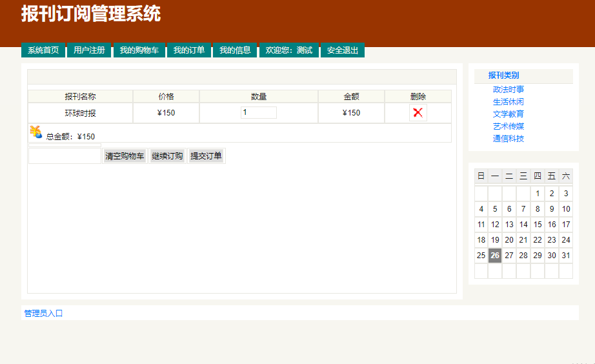Open 政法时事 category
Image resolution: width=595 pixels, height=364 pixels.
coord(508,90)
